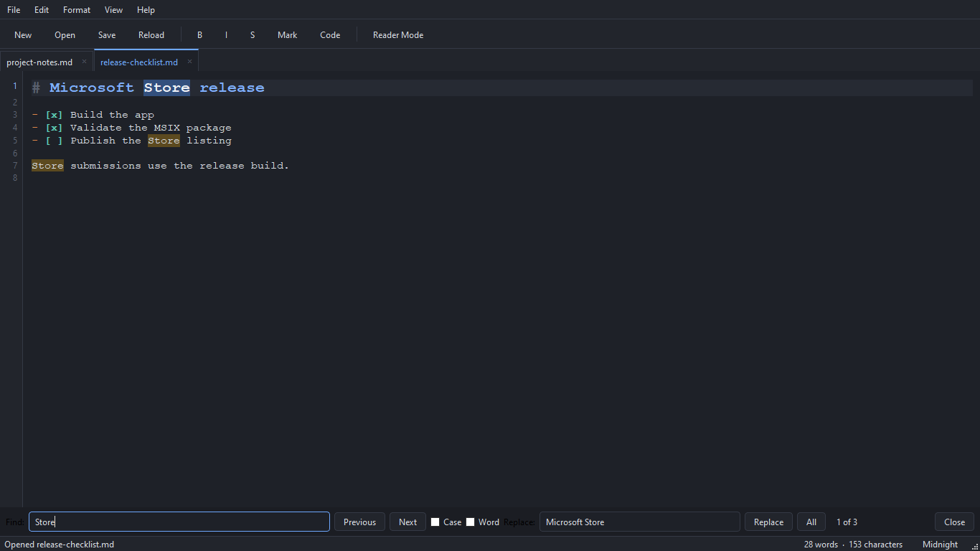The height and width of the screenshot is (551, 980).
Task: Click the '28 words · 153 characters' status entry
Action: pos(853,545)
